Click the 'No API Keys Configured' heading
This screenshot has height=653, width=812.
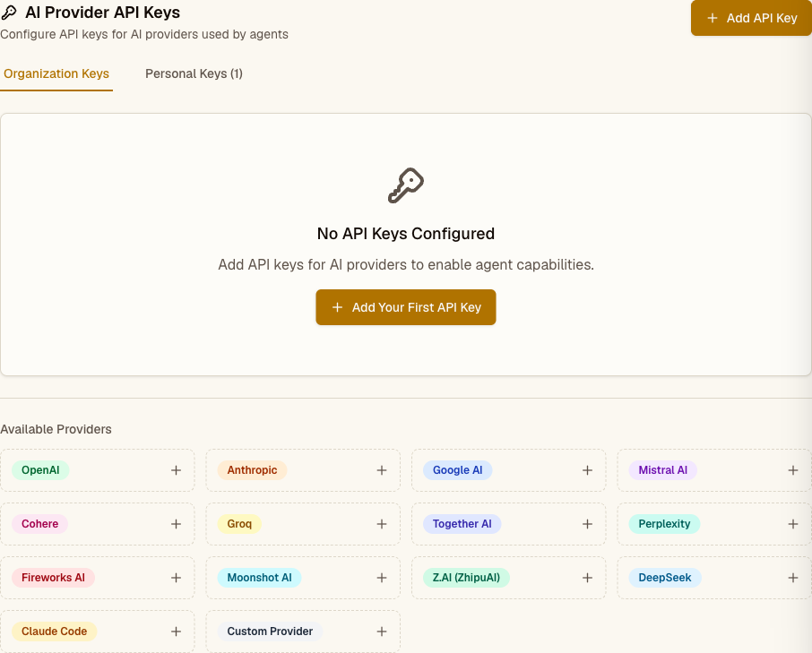(406, 234)
